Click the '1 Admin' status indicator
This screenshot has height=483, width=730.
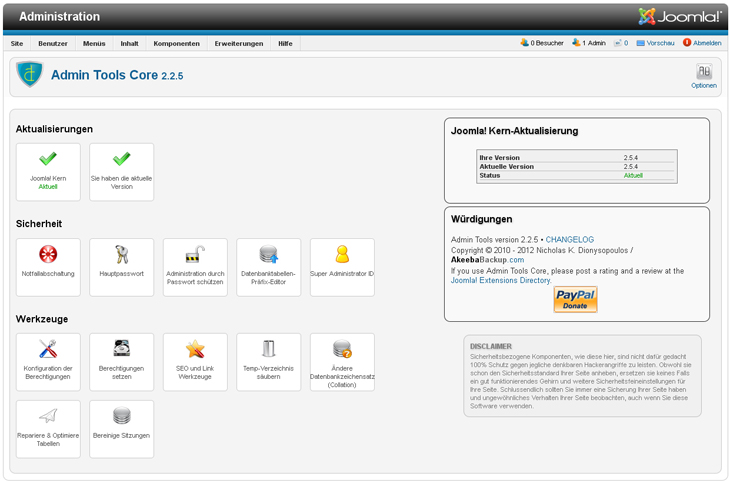click(x=589, y=43)
